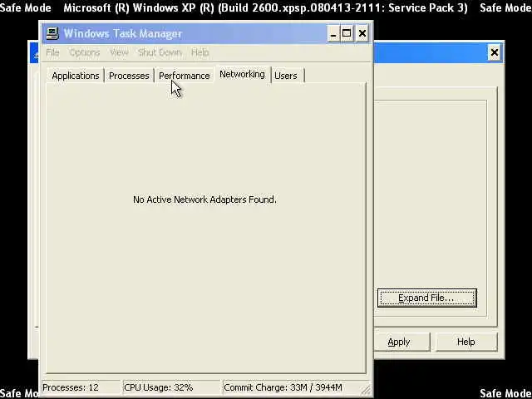532x399 pixels.
Task: Switch to the Performance tab
Action: tap(185, 76)
